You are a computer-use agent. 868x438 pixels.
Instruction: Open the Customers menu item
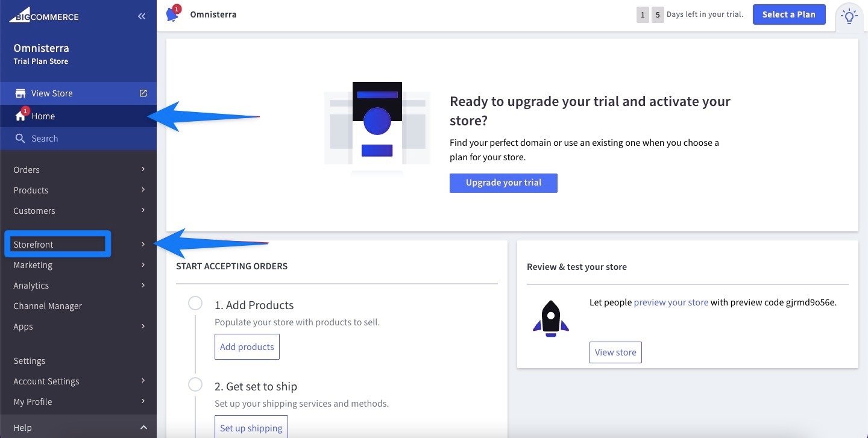click(78, 211)
